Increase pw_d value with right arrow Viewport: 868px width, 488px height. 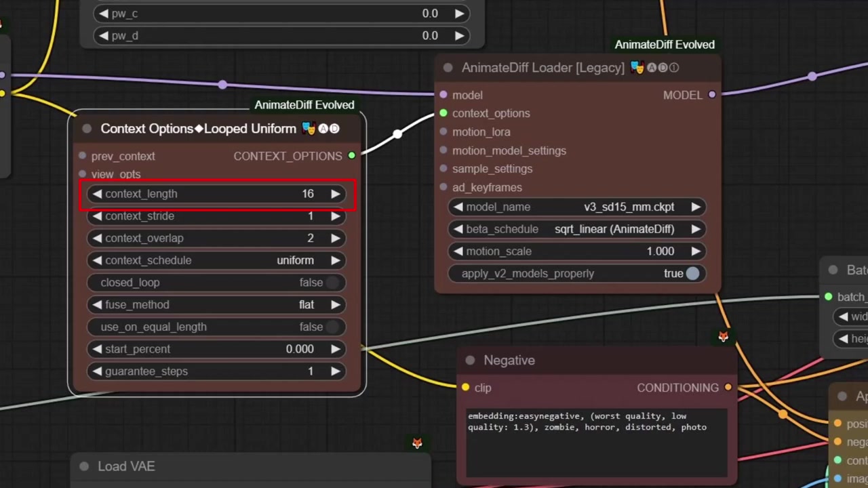point(459,36)
